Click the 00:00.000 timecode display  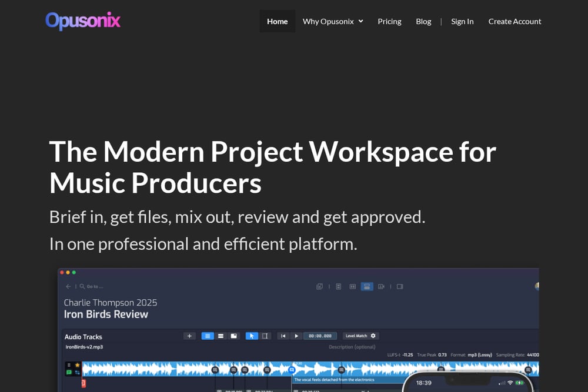320,336
